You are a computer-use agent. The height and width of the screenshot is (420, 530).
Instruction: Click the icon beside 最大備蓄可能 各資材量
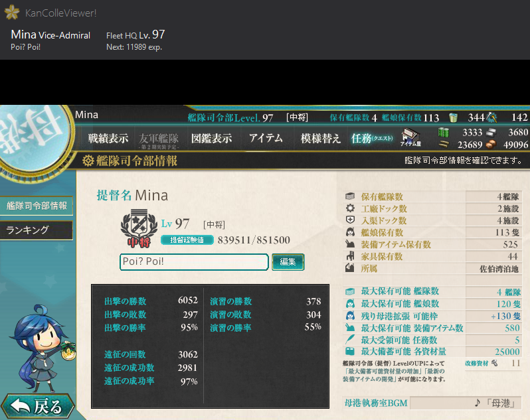tap(350, 352)
